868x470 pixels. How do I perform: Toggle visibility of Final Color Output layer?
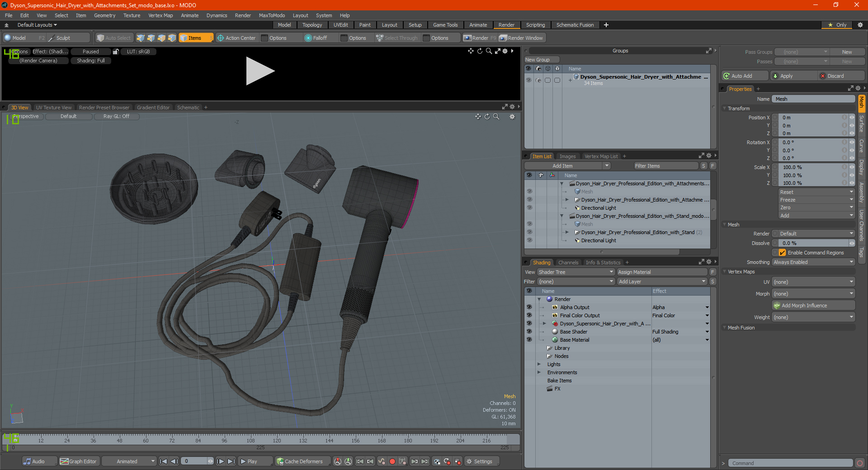click(x=529, y=315)
